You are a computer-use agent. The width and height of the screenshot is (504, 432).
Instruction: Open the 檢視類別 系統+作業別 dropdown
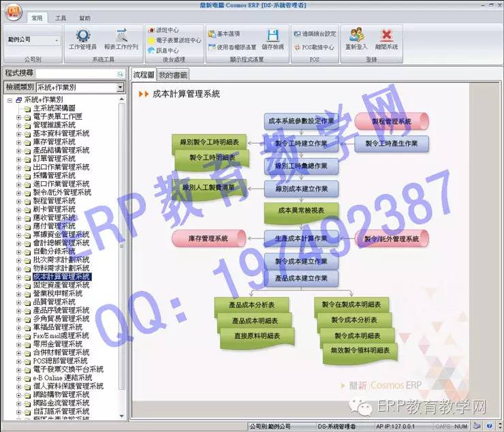(120, 87)
